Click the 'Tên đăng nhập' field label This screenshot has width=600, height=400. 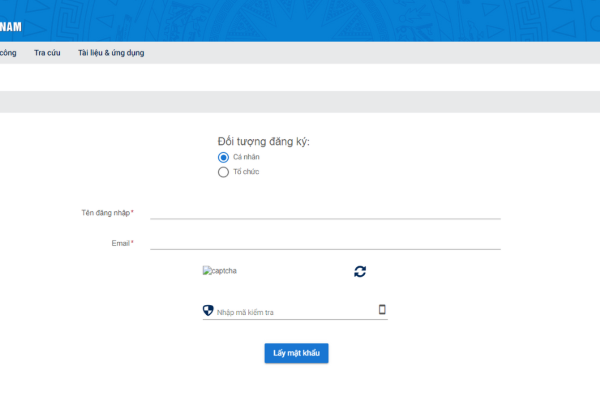point(106,213)
